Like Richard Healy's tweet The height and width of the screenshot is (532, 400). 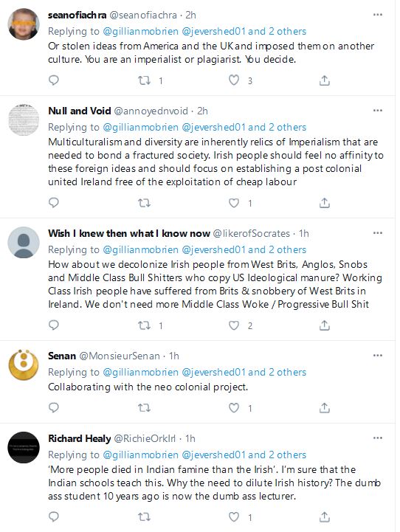coord(234,517)
